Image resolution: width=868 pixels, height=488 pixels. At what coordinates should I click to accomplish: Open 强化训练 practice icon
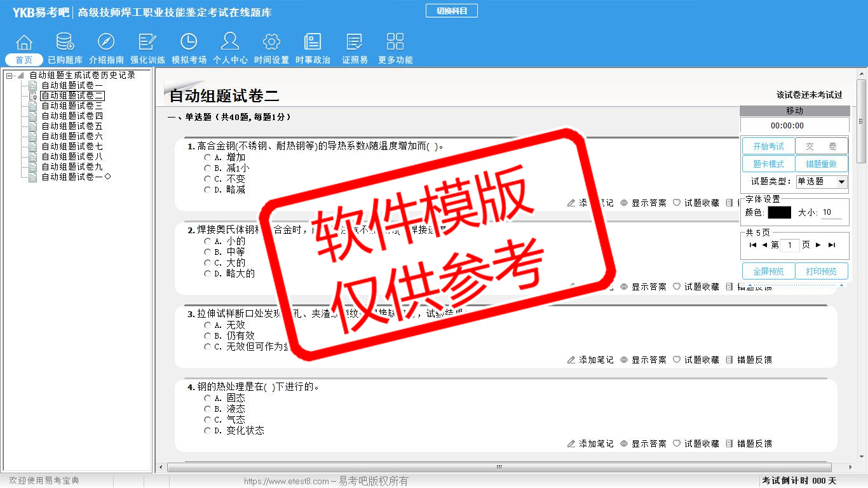[x=147, y=42]
